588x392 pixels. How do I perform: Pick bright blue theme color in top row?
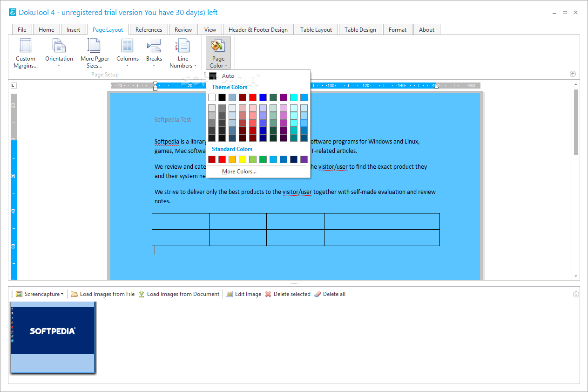(263, 97)
